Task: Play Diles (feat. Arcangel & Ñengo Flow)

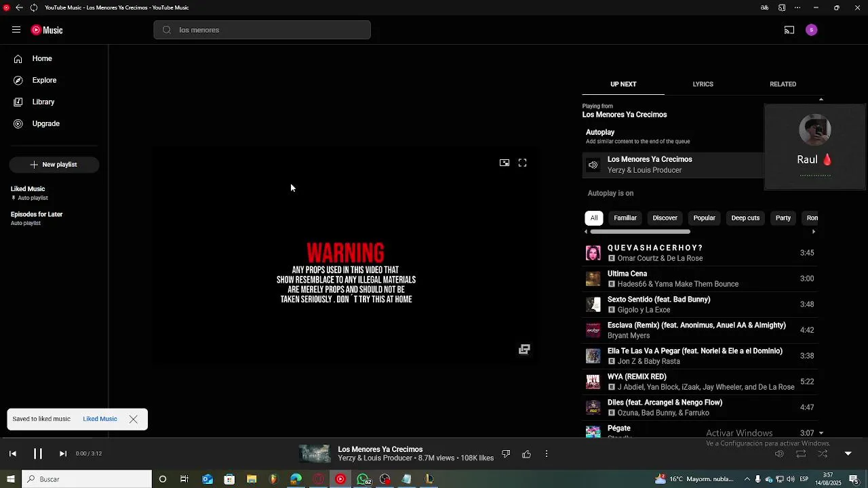Action: pyautogui.click(x=700, y=407)
